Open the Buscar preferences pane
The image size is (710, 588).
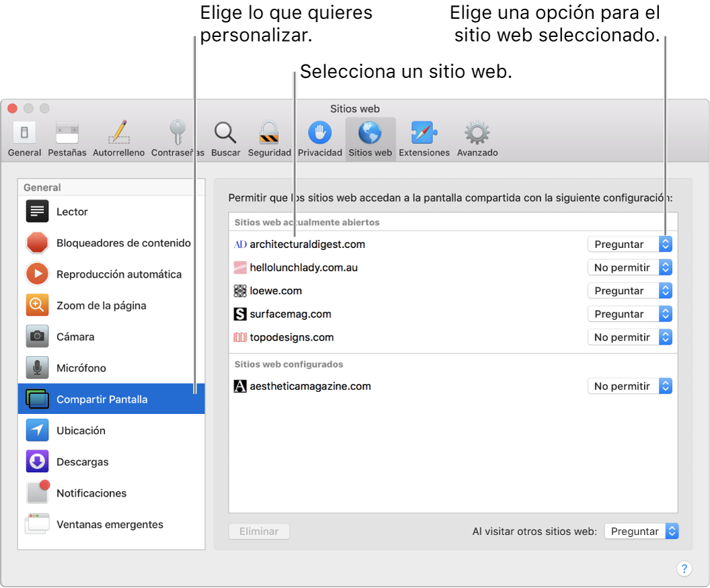point(225,132)
